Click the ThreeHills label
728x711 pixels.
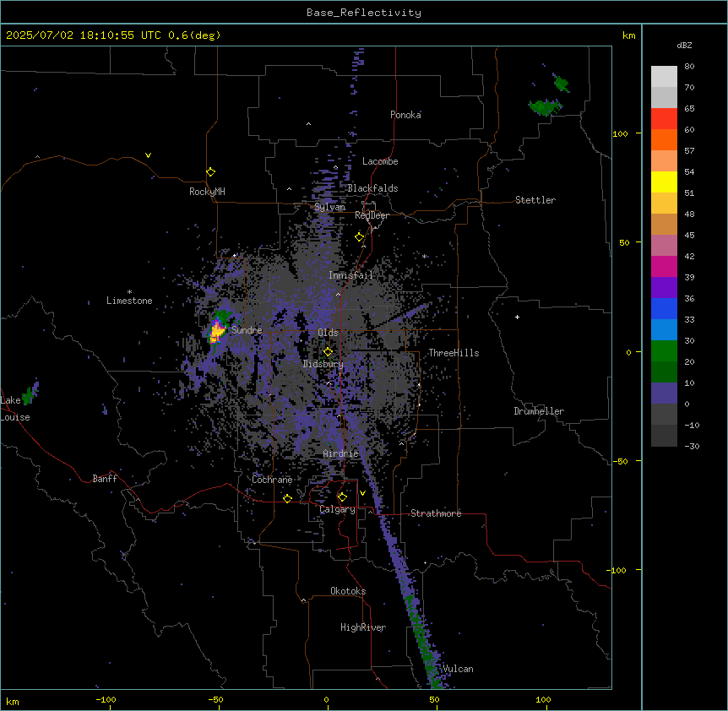point(454,353)
